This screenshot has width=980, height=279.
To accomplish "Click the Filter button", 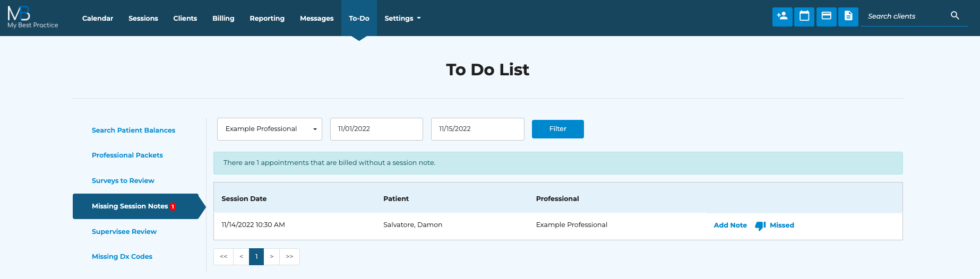I will [557, 129].
